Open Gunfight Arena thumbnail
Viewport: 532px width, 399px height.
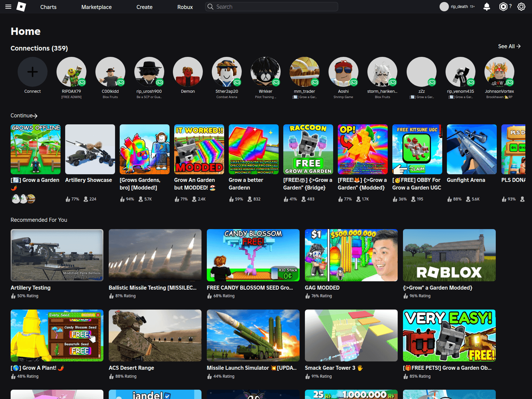pyautogui.click(x=472, y=149)
